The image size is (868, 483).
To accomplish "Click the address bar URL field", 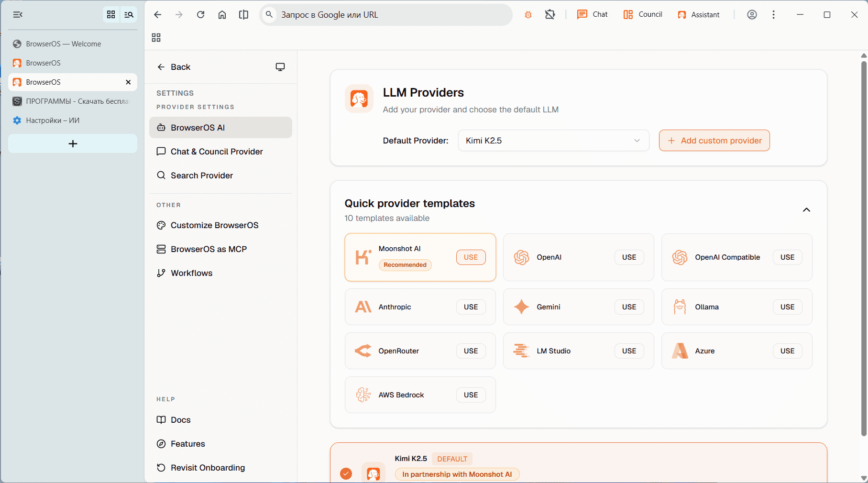I will (x=386, y=15).
